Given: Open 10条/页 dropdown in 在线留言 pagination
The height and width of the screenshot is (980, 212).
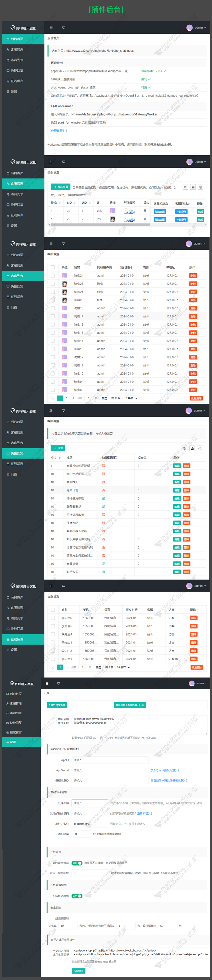Looking at the screenshot, I should pyautogui.click(x=123, y=667).
